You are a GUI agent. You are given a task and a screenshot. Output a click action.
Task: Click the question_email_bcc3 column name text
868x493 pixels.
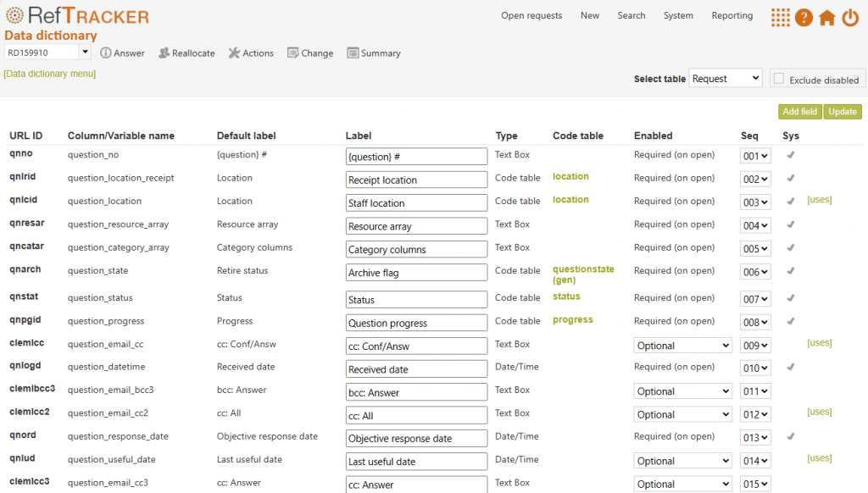point(111,391)
